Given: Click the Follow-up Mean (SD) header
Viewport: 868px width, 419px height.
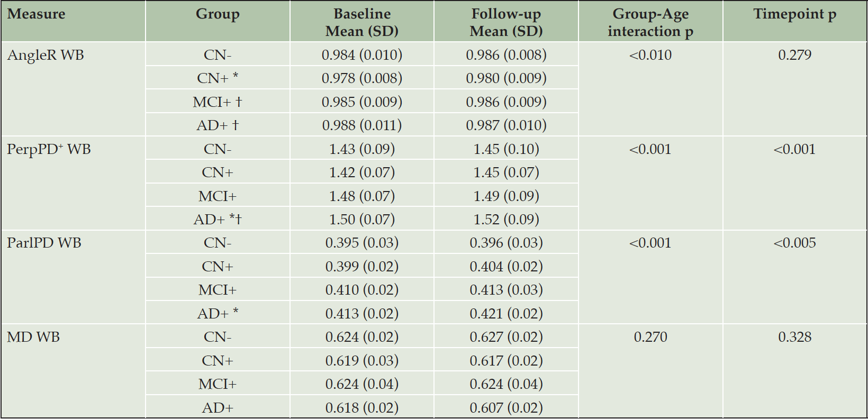Looking at the screenshot, I should [x=506, y=22].
